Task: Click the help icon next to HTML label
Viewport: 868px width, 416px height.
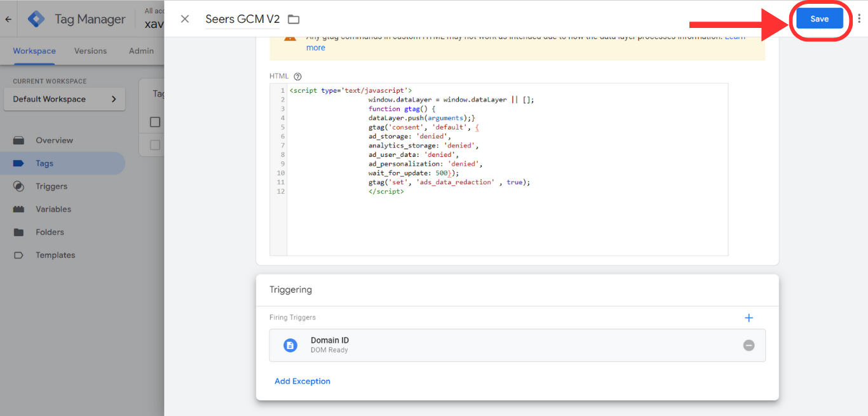Action: pos(297,76)
